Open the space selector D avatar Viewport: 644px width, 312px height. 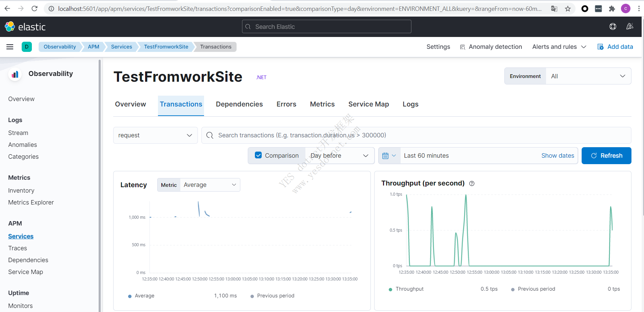pos(27,47)
